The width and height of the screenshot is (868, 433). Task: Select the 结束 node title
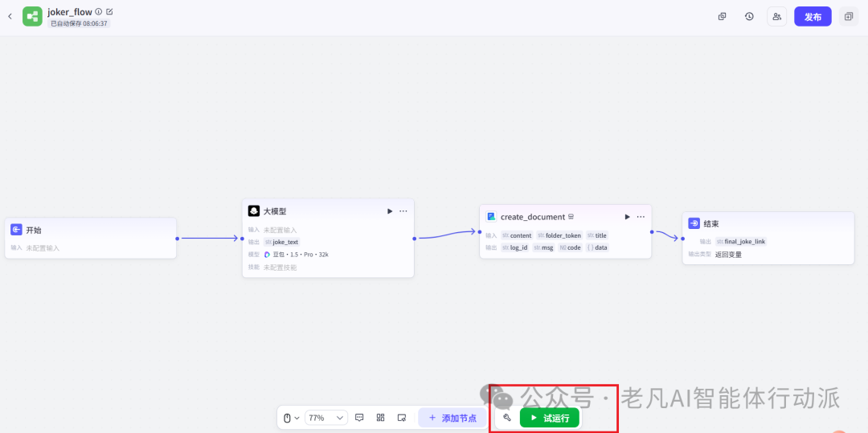711,224
